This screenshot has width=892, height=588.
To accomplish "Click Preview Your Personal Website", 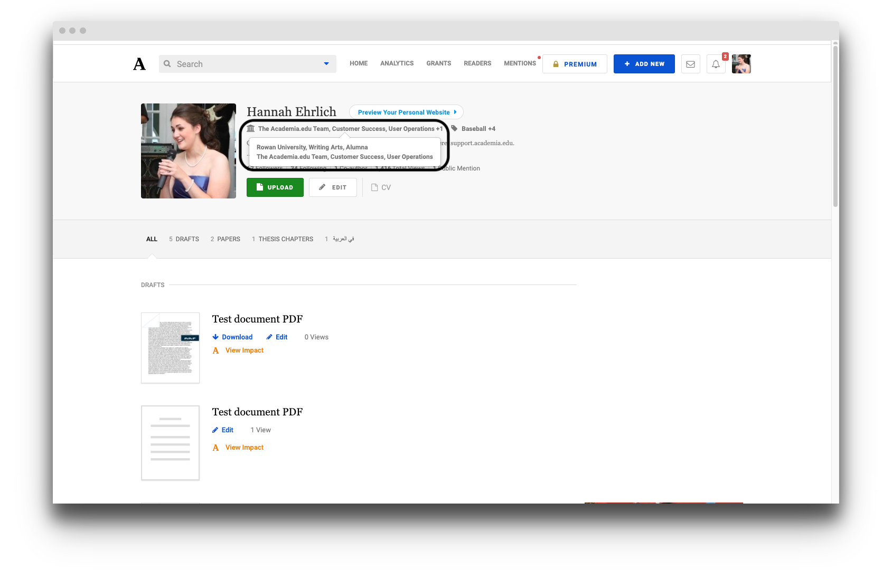I will pos(406,112).
